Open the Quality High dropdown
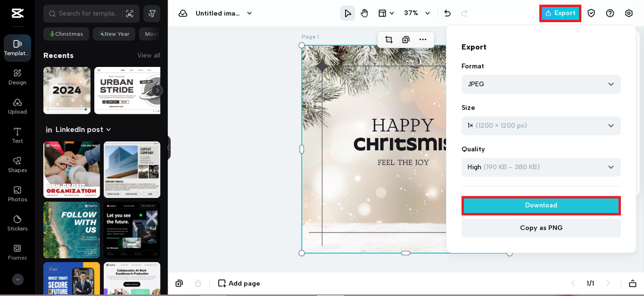Image resolution: width=644 pixels, height=296 pixels. coord(541,167)
